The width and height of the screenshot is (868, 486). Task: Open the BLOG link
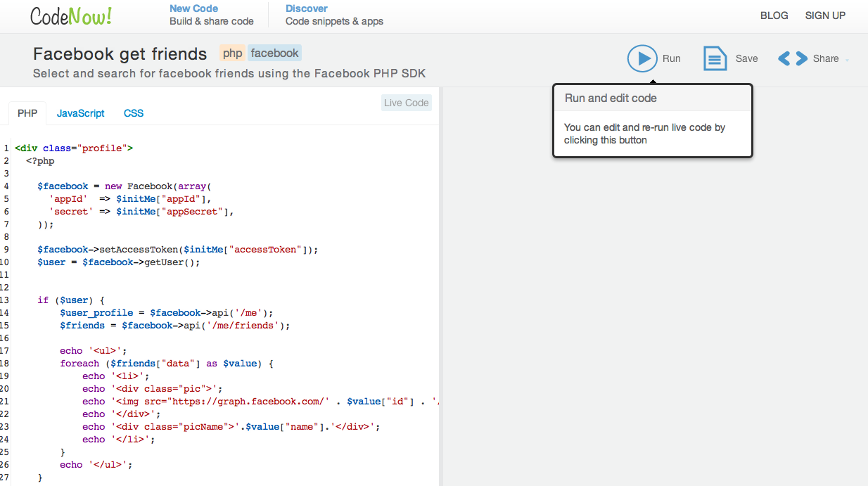[x=774, y=15]
